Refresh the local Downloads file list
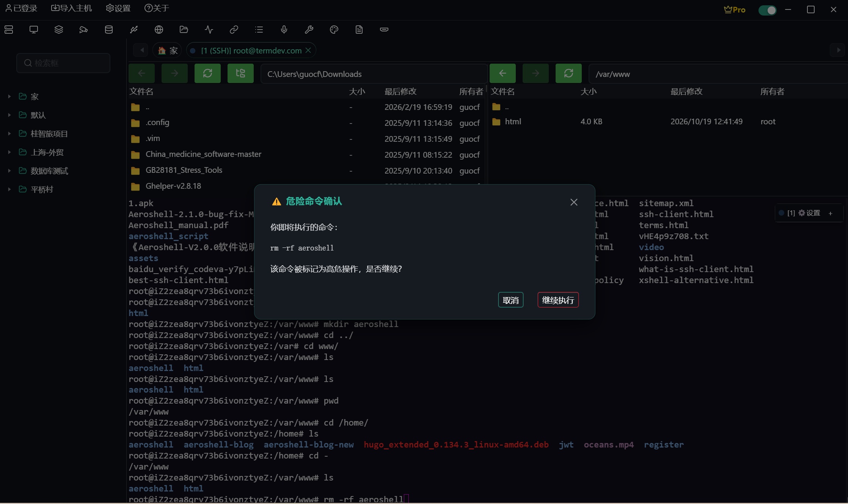This screenshot has width=848, height=504. 207,74
